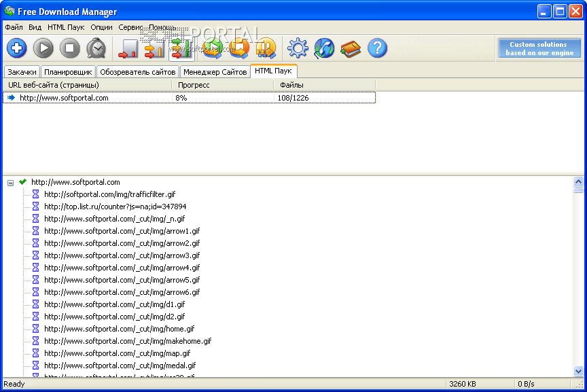
Task: Open the Вид menu
Action: 35,27
